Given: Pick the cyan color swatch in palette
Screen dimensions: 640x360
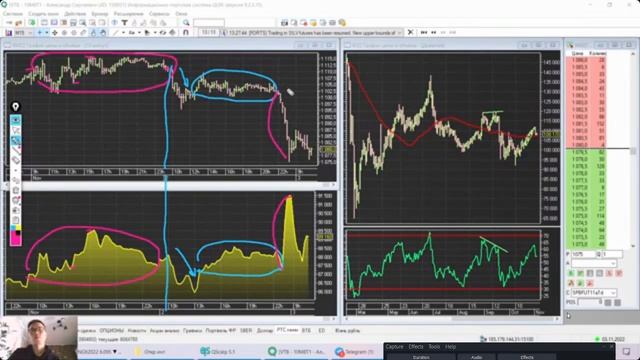Looking at the screenshot, I should (x=12, y=228).
